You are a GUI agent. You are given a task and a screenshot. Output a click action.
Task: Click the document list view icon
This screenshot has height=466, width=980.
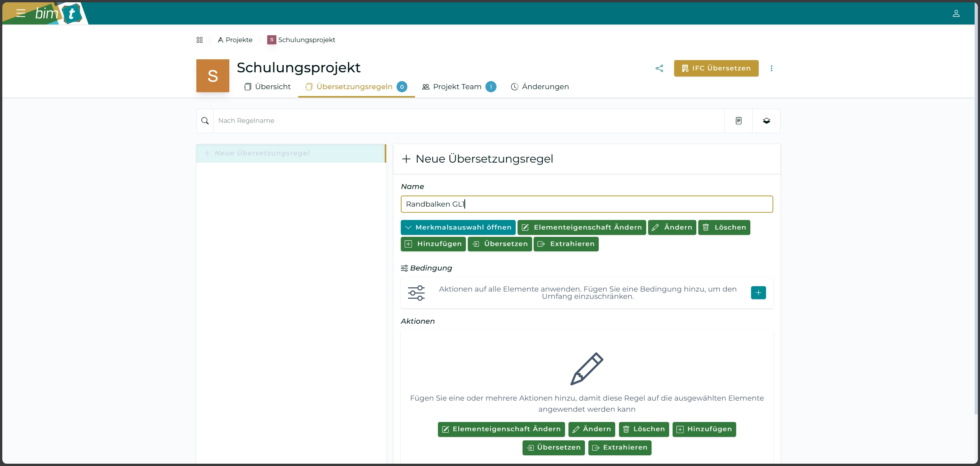pos(738,121)
